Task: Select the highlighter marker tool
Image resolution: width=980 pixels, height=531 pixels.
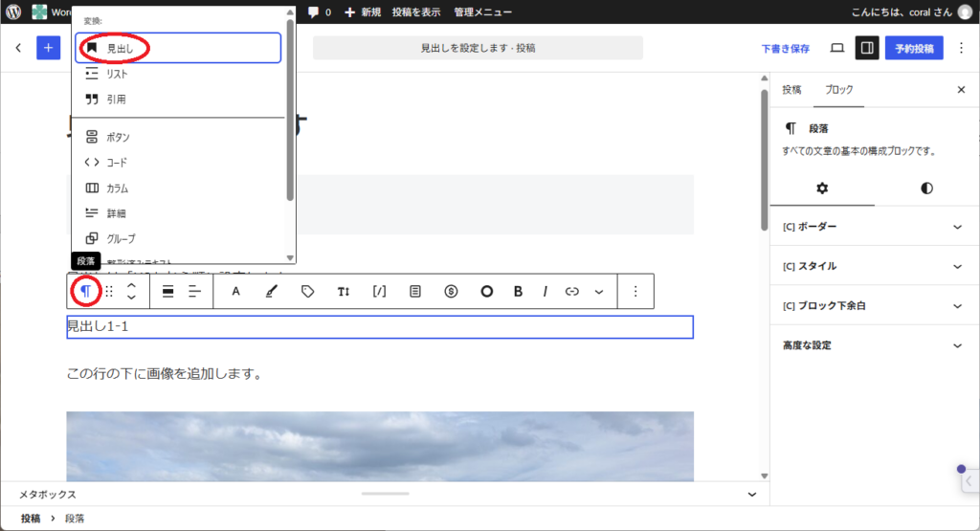Action: (x=271, y=291)
